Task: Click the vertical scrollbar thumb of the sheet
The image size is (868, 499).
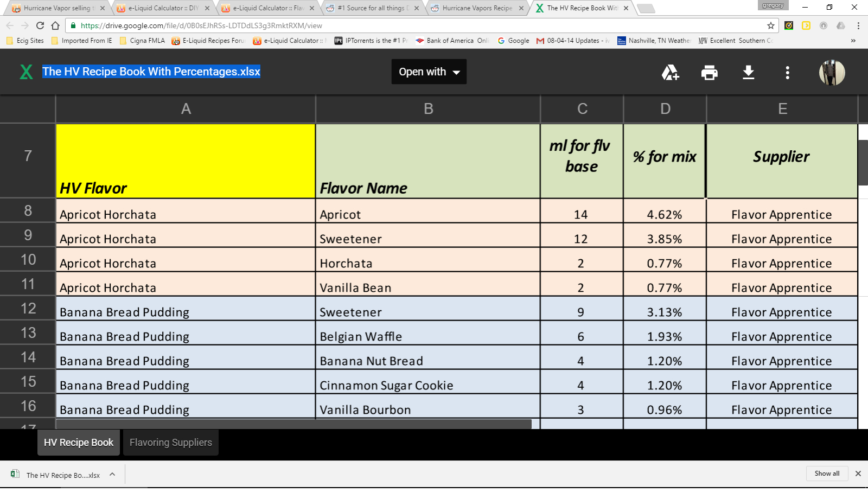Action: pos(863,163)
